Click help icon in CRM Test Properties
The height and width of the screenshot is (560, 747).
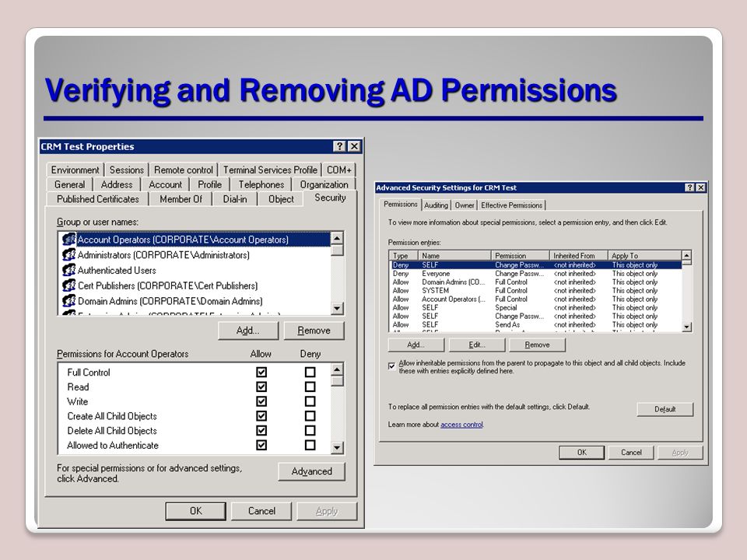pos(338,146)
